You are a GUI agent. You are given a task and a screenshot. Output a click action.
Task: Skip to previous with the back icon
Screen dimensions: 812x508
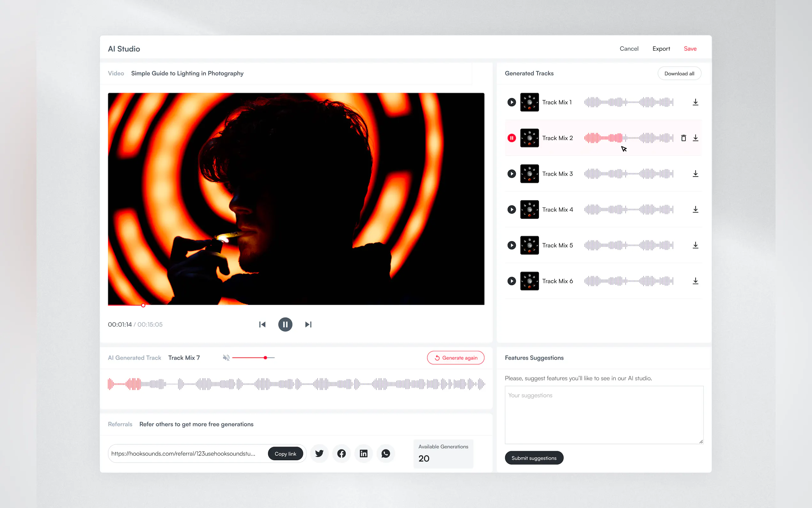tap(262, 325)
